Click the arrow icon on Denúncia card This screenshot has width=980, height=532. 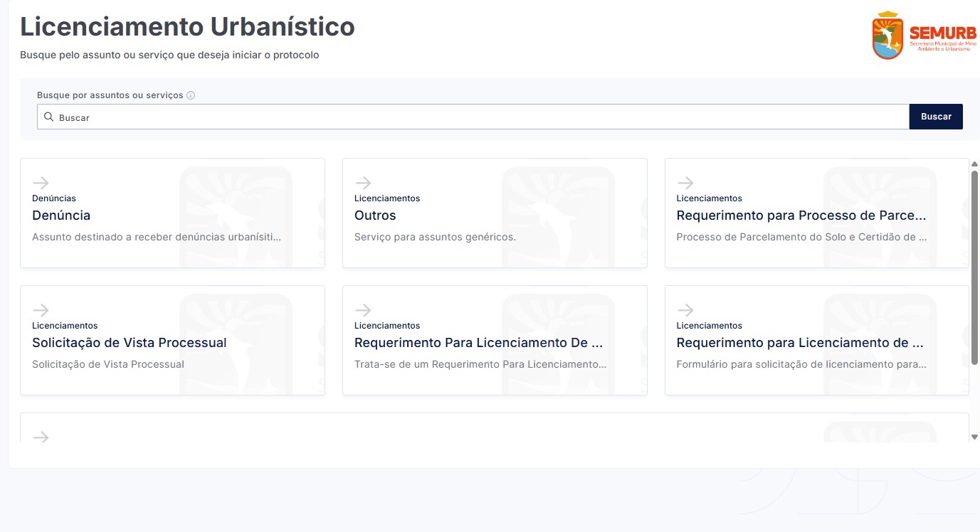(x=41, y=183)
